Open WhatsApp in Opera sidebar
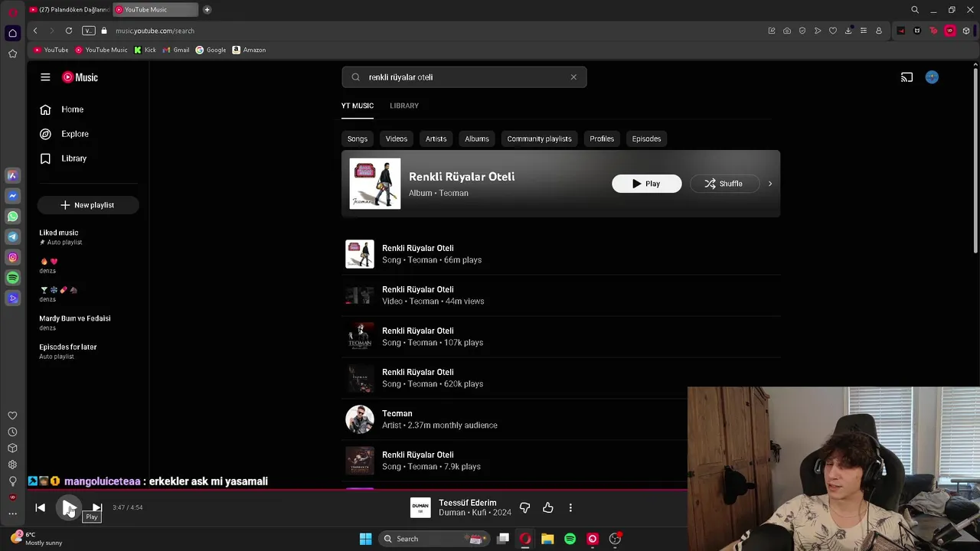980x551 pixels. pos(12,217)
